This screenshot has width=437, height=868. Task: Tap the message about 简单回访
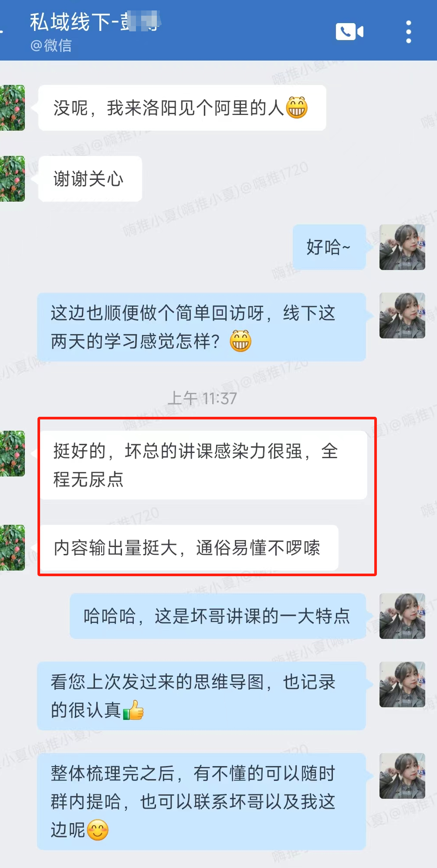(x=201, y=327)
